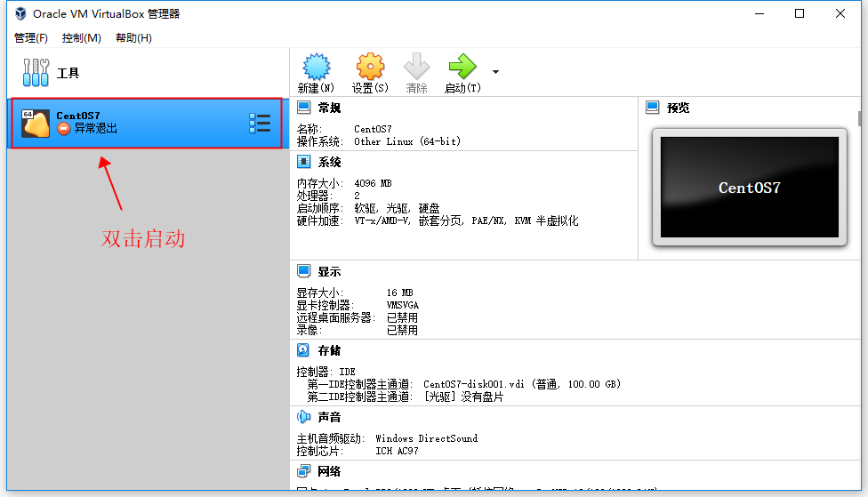
Task: Click the New (新建) VM icon
Action: click(x=316, y=67)
